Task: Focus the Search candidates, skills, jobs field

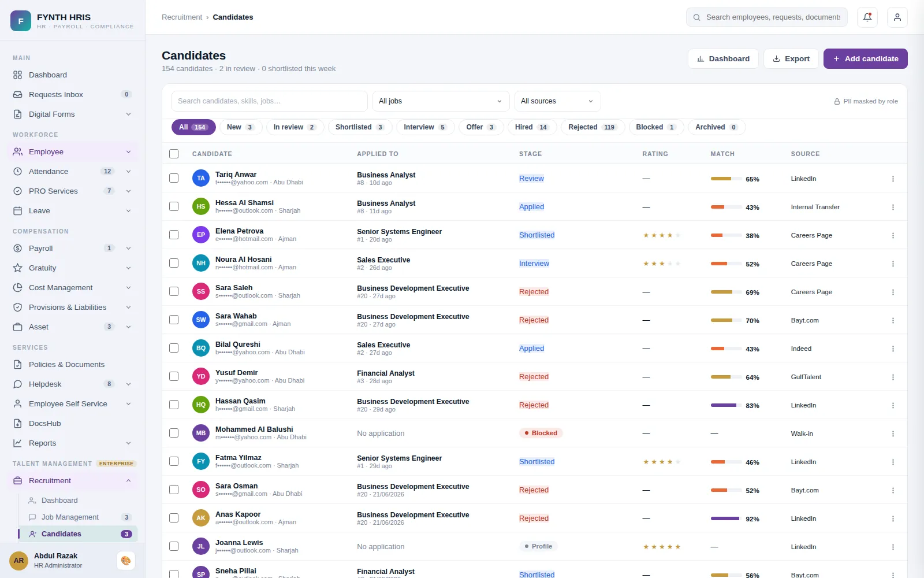Action: pyautogui.click(x=269, y=101)
